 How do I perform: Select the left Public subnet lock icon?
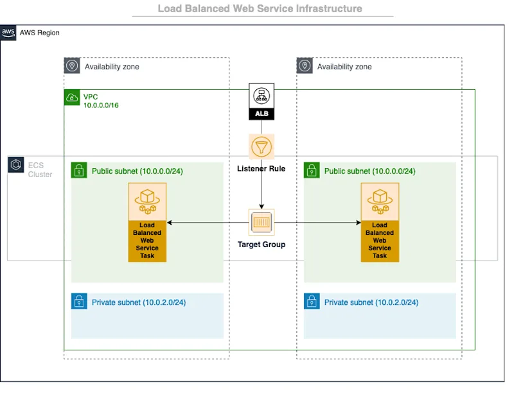(x=78, y=171)
